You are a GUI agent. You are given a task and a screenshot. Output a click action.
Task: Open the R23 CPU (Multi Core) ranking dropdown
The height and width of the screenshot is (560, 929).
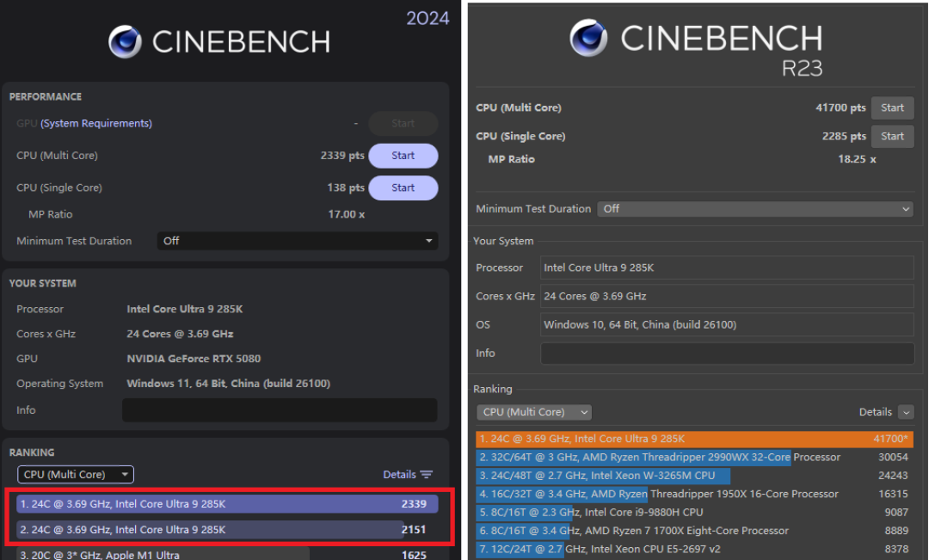tap(534, 412)
